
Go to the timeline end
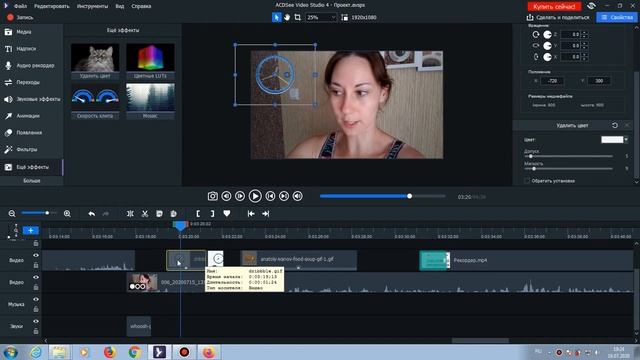[x=266, y=213]
